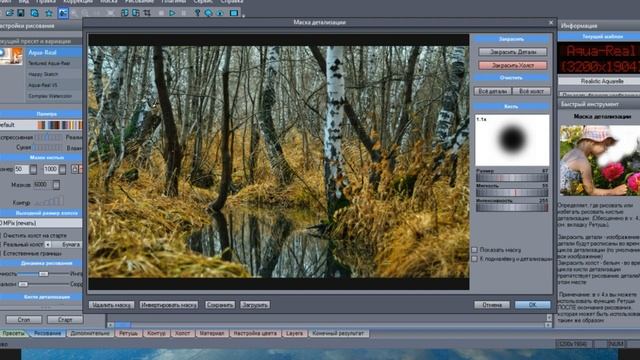Click the red Закрасить Холст button
640x360 pixels.
click(513, 65)
